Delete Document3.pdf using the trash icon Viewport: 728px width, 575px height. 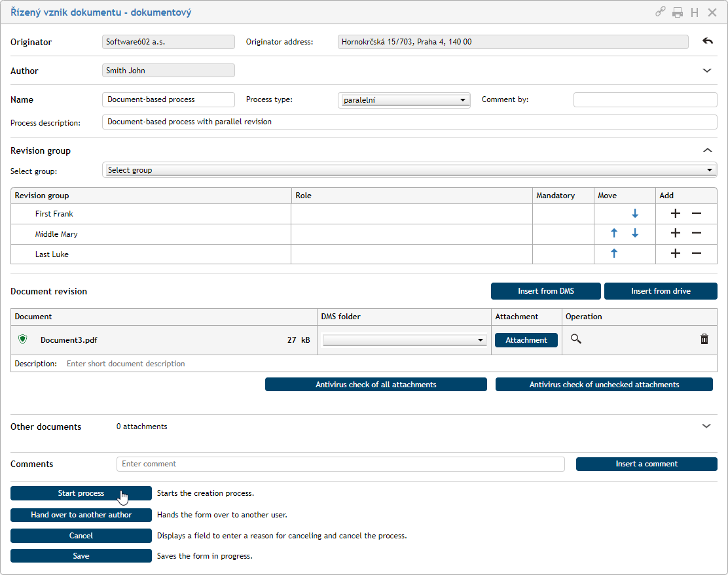click(704, 339)
